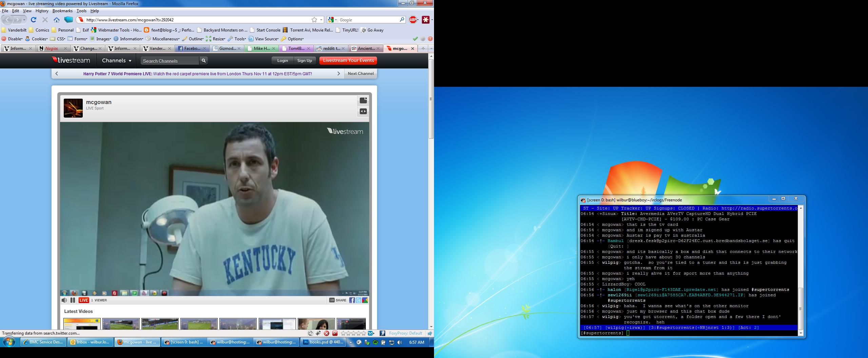Click the URL address bar
The image size is (868, 358).
(x=198, y=20)
